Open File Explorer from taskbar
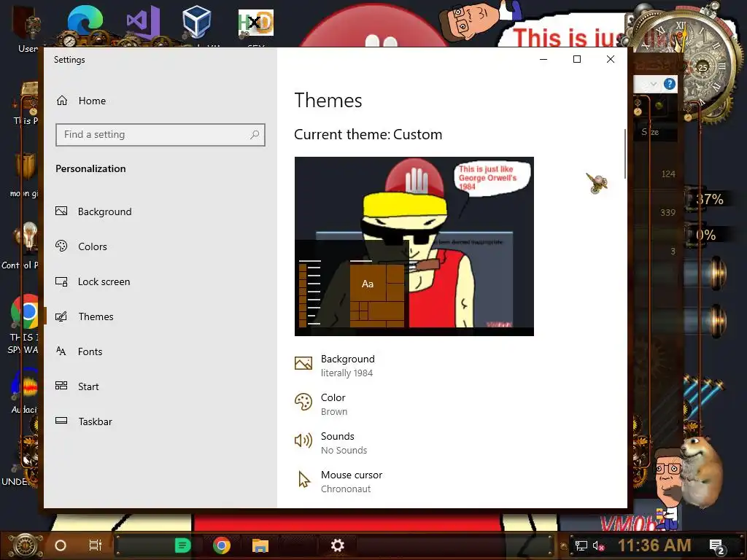Viewport: 747px width, 560px height. 260,545
